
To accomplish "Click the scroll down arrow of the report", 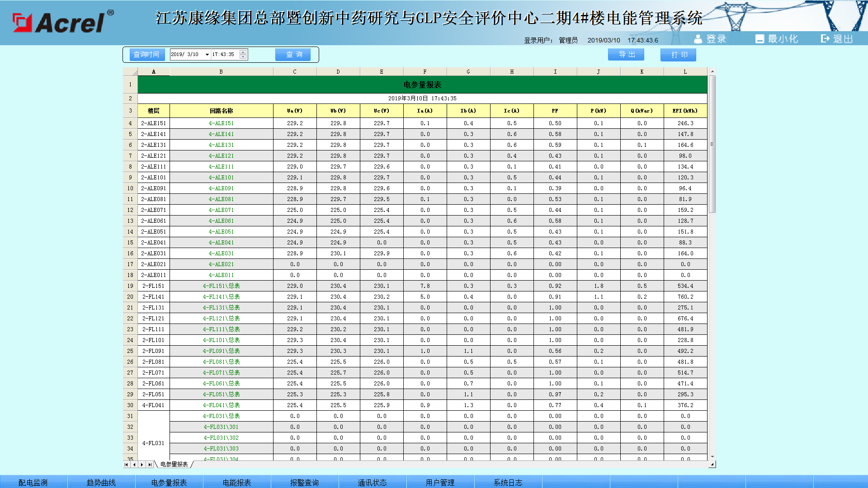I will (x=712, y=457).
